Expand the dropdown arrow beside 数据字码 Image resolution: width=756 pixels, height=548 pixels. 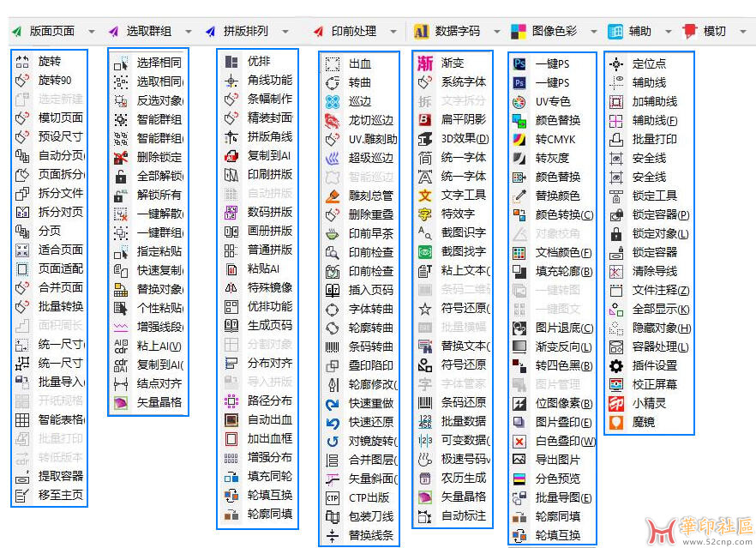click(x=497, y=32)
